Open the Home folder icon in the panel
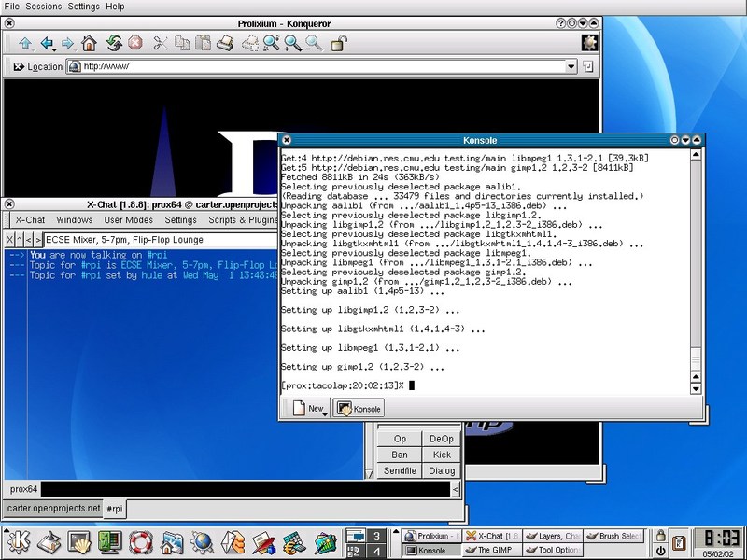The image size is (747, 560). 172,542
